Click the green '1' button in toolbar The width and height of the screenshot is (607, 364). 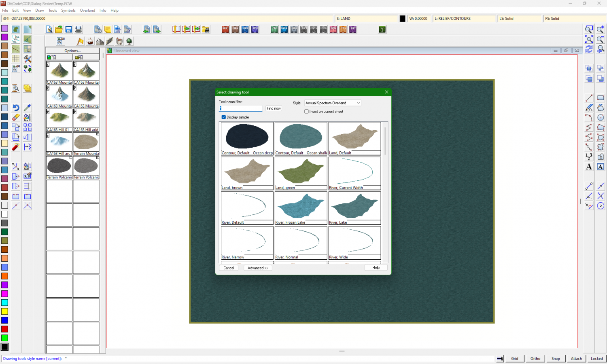[x=382, y=30]
